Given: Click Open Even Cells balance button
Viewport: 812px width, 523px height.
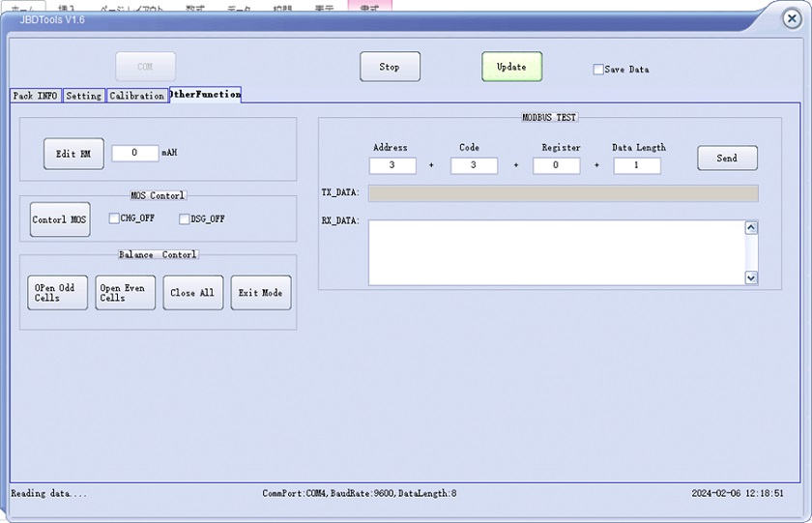Looking at the screenshot, I should [126, 293].
